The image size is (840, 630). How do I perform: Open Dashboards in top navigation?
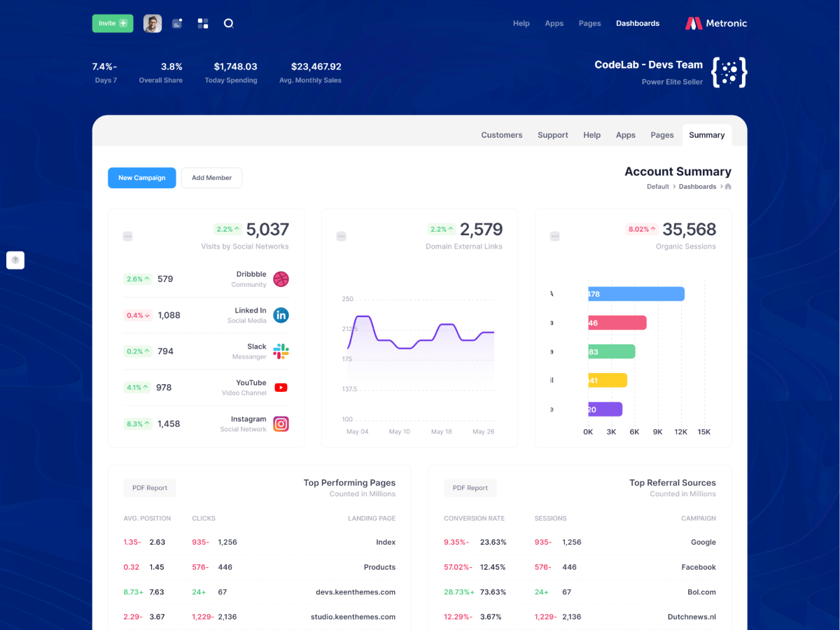(x=637, y=23)
